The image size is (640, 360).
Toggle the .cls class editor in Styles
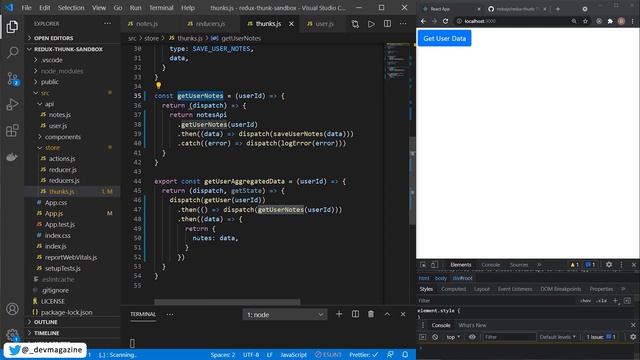[x=601, y=301]
